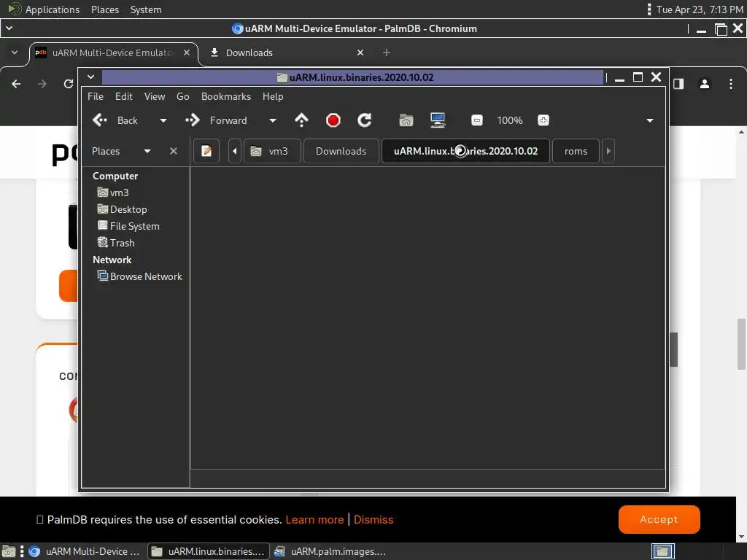Dismiss the cookie banner
This screenshot has height=560, width=747.
pyautogui.click(x=373, y=519)
